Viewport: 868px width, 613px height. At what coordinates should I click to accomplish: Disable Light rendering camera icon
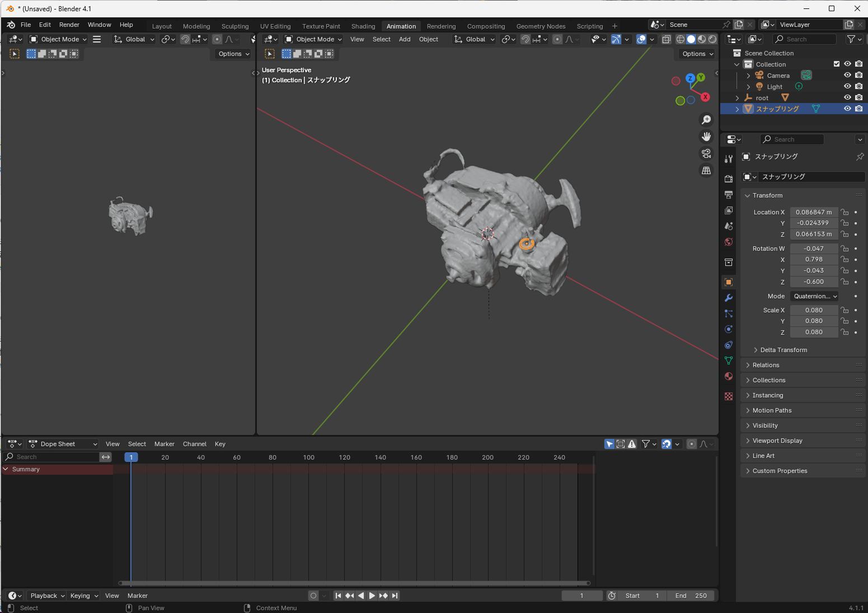tap(859, 86)
